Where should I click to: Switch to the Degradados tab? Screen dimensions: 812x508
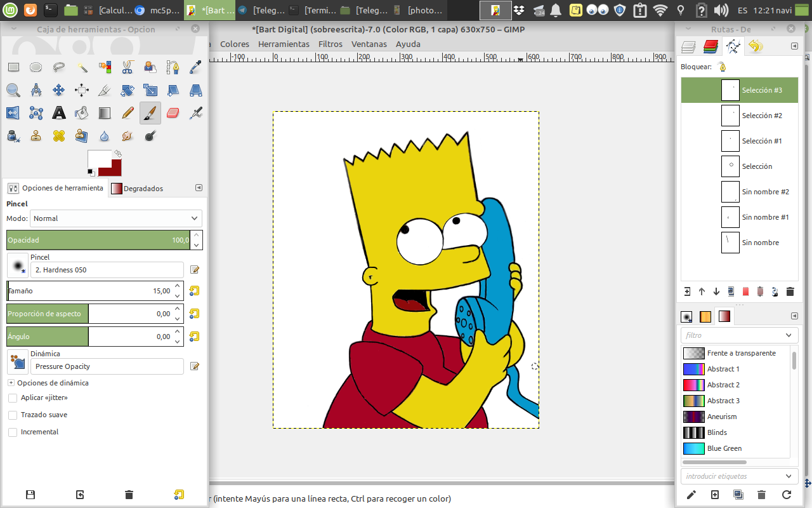[x=137, y=189]
